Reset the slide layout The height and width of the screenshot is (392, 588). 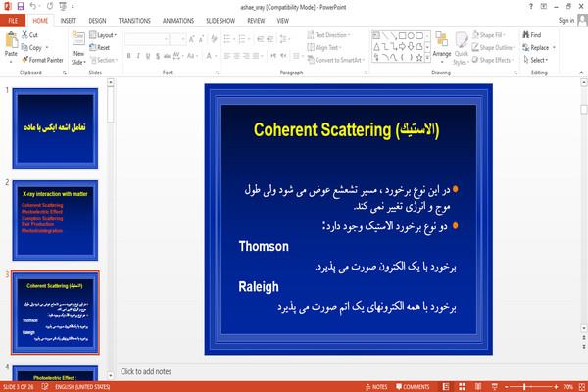pyautogui.click(x=100, y=47)
